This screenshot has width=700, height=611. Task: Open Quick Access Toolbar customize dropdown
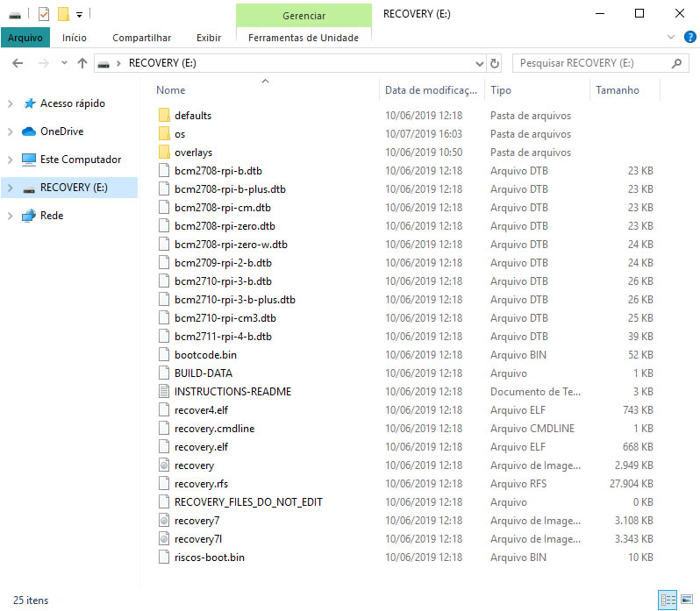(79, 15)
